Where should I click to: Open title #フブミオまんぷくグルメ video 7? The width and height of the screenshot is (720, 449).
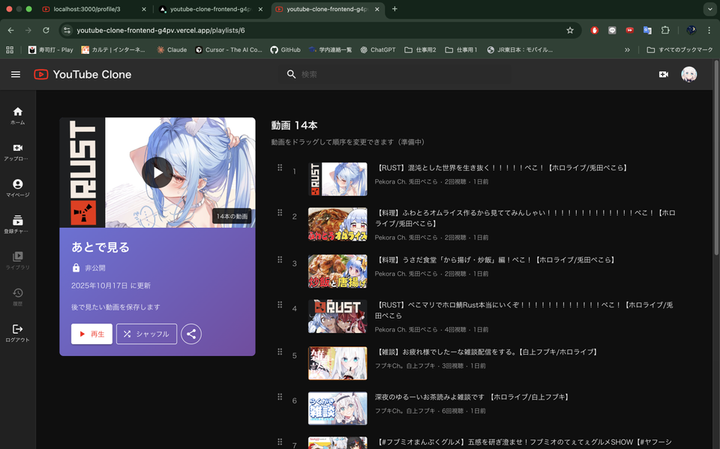point(523,442)
